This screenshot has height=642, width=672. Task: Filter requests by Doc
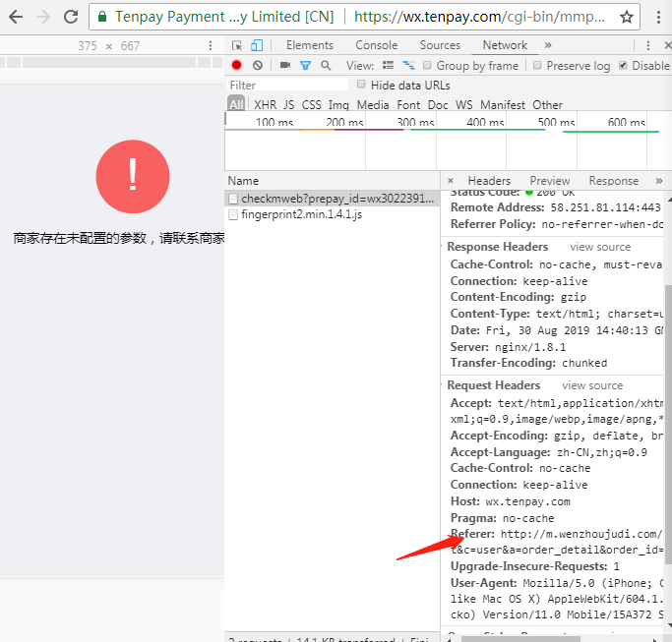click(x=438, y=105)
